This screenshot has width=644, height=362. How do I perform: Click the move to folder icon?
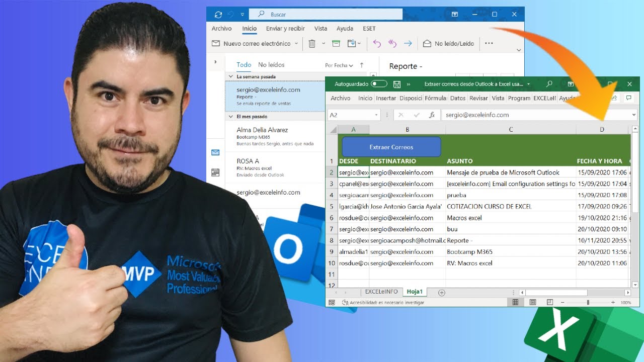click(352, 44)
